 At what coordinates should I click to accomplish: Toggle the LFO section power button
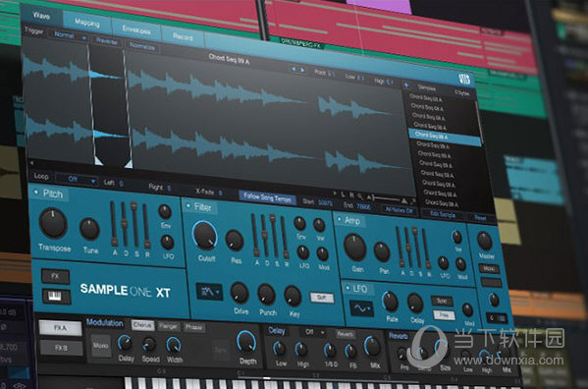pos(347,288)
